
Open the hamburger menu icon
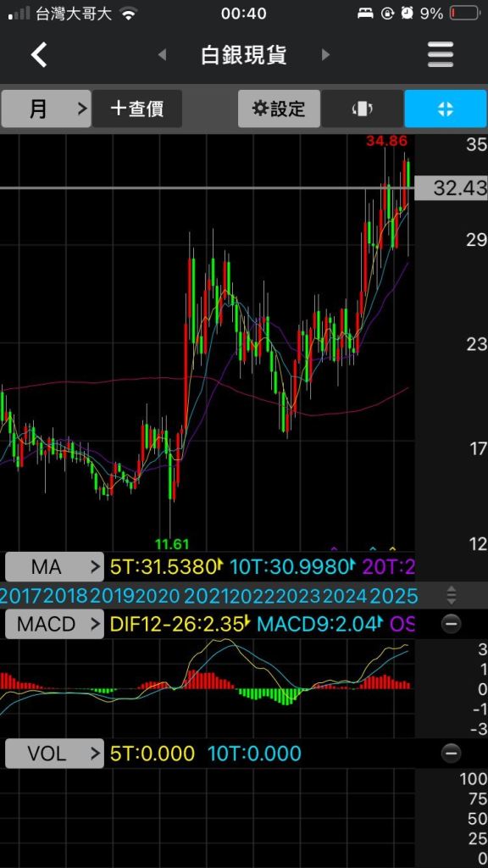[x=441, y=55]
